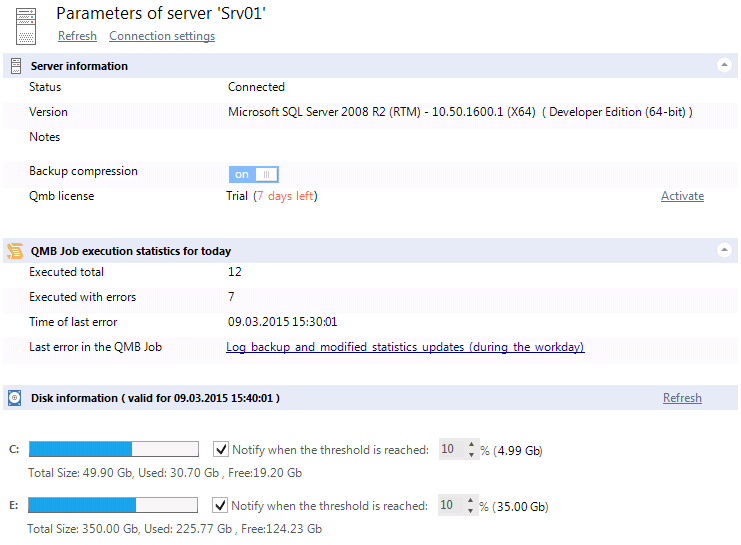The height and width of the screenshot is (545, 741).
Task: Click the Server information section icon
Action: (16, 66)
